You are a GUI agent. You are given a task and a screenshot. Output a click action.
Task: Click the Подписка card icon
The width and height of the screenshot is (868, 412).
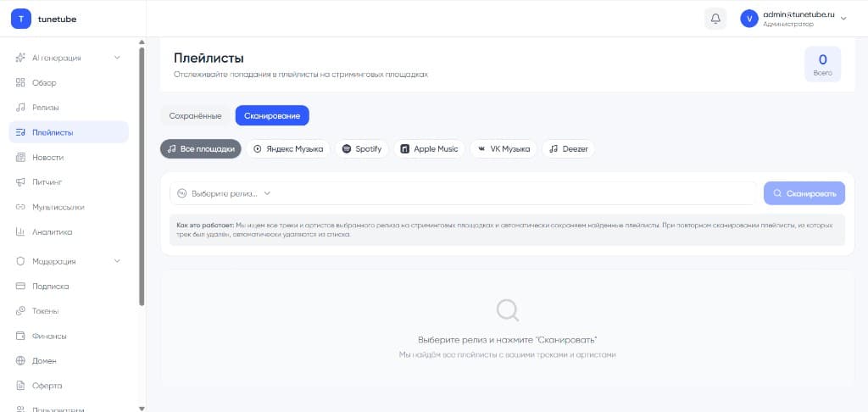20,287
